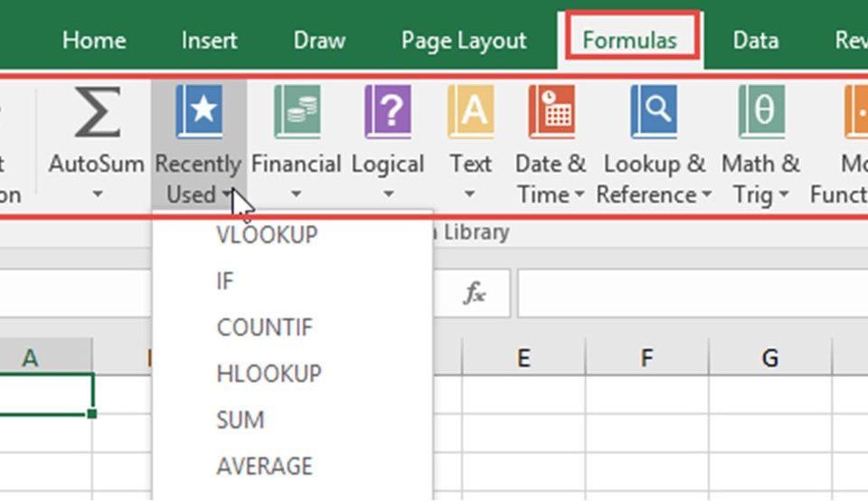Click the Math & Trig theta icon
The image size is (868, 501).
point(760,113)
